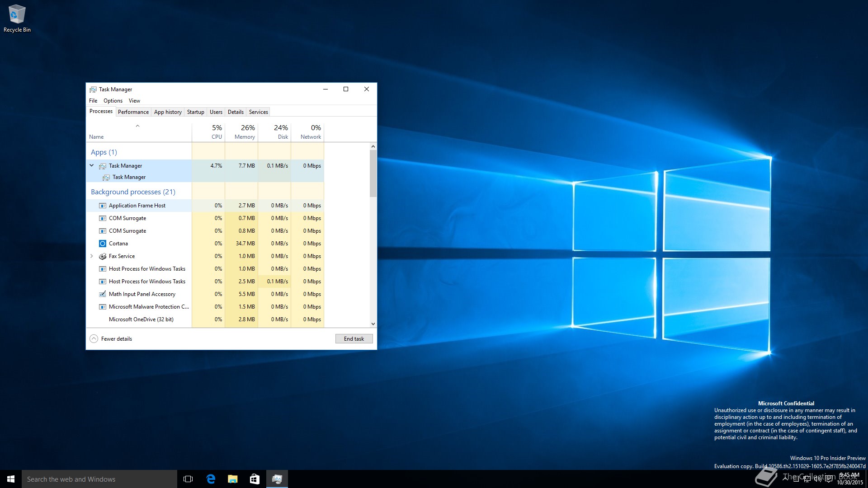Viewport: 868px width, 488px height.
Task: Maximize the Task Manager window
Action: click(346, 89)
